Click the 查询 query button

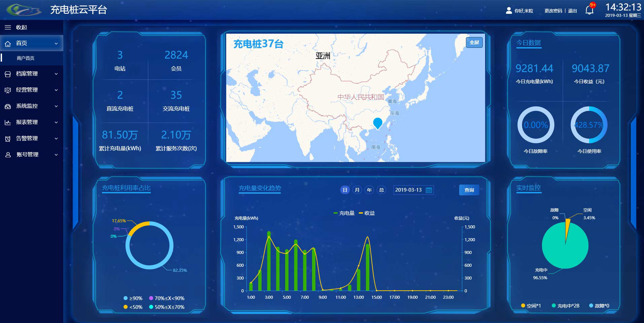tap(469, 190)
